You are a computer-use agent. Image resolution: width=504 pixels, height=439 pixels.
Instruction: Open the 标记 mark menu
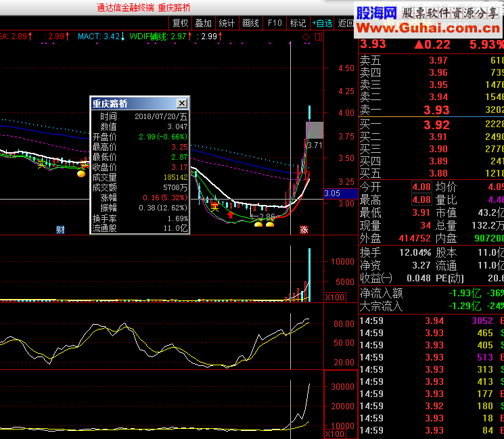(x=298, y=23)
